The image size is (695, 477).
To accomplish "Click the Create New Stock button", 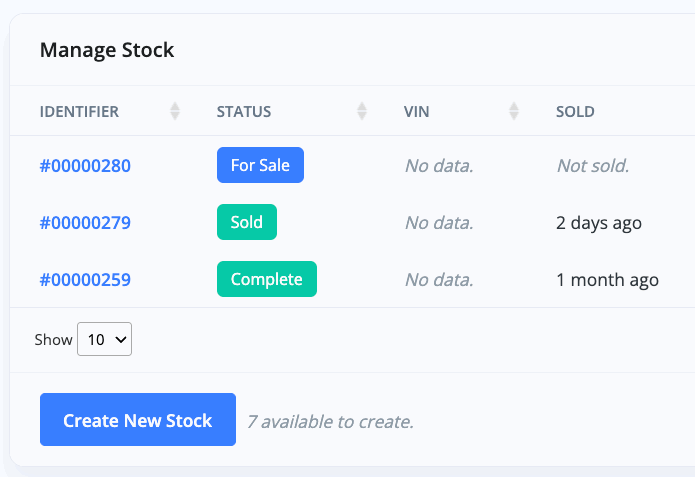I will 138,420.
